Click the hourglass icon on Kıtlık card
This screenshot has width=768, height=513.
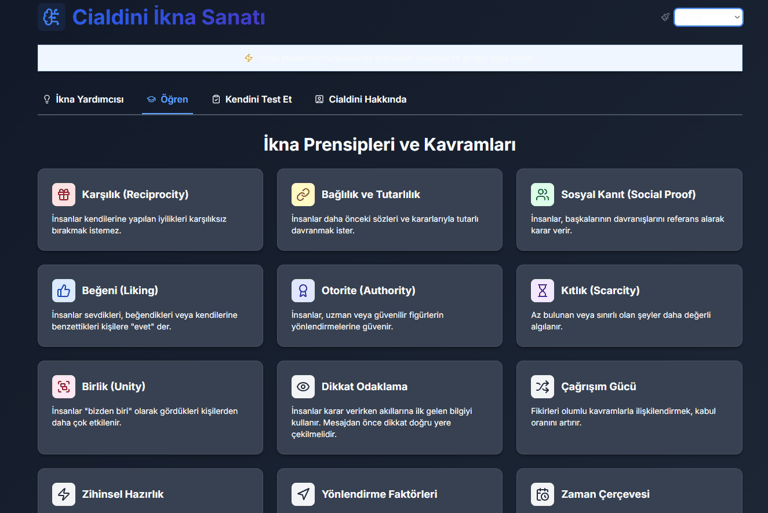click(x=542, y=291)
